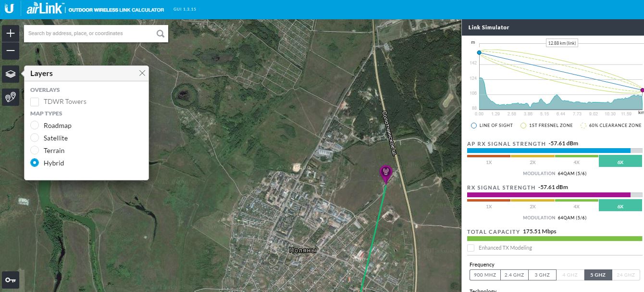Enable the TDWR Towers overlay checkbox
The width and height of the screenshot is (644, 292).
click(x=35, y=102)
